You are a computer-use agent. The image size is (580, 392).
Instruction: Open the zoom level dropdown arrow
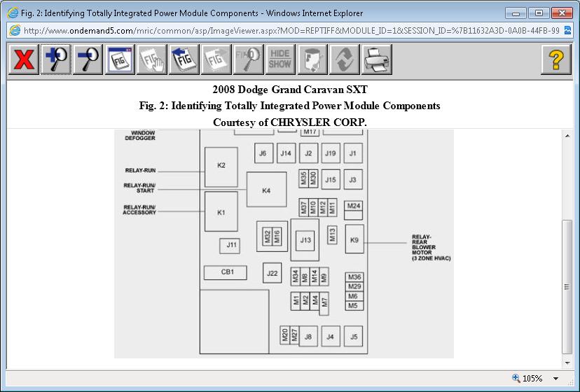coord(556,379)
